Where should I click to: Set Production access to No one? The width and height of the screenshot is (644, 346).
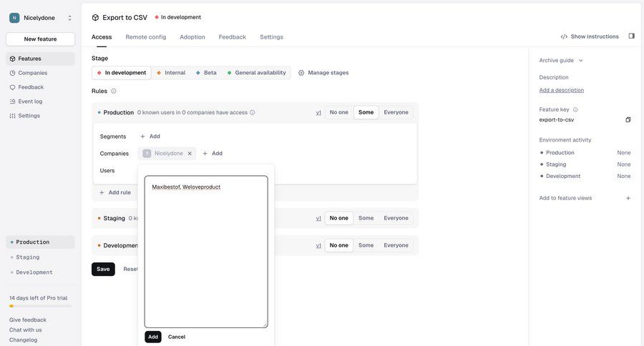(x=338, y=112)
